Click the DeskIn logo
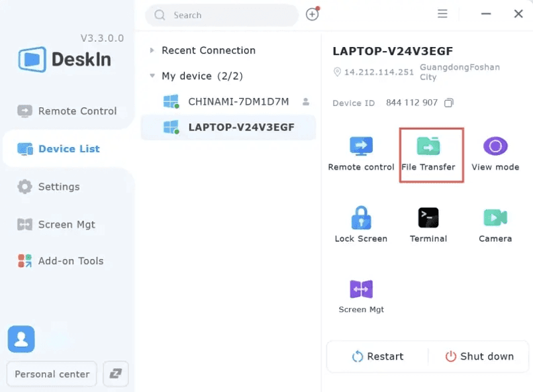 point(65,60)
